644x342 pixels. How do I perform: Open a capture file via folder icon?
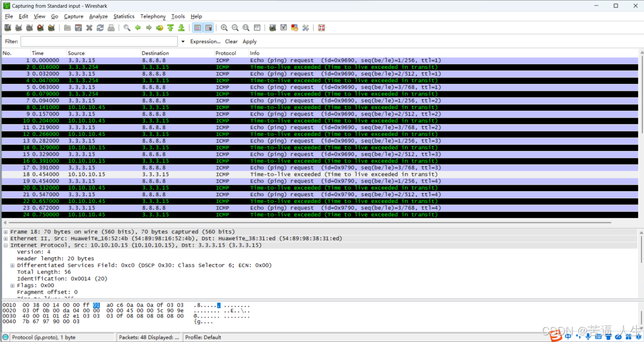67,28
